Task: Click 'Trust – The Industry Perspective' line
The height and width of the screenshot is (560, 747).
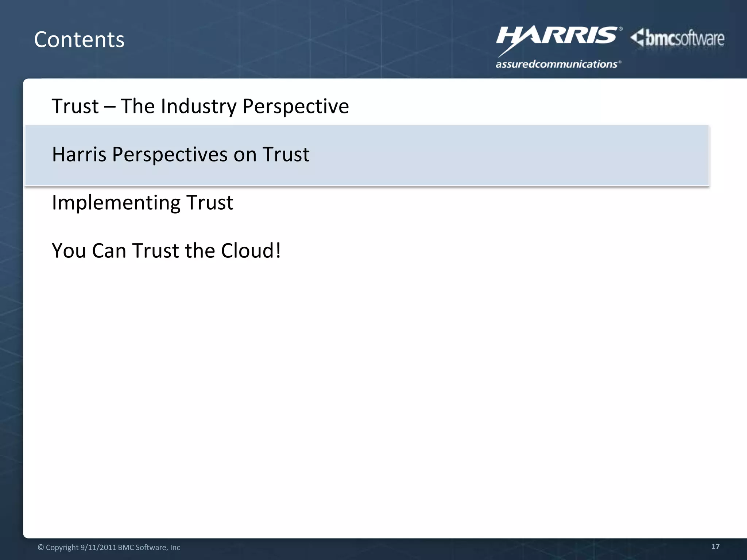Action: (x=200, y=106)
